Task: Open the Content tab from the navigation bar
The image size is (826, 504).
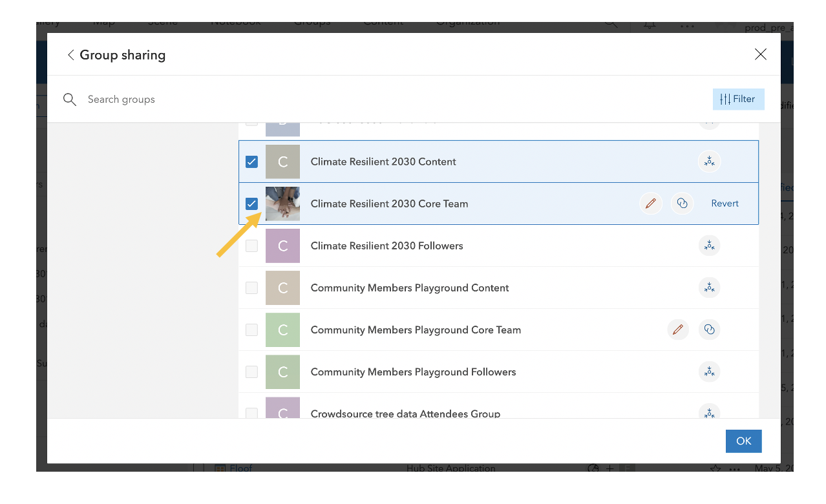Action: tap(383, 21)
